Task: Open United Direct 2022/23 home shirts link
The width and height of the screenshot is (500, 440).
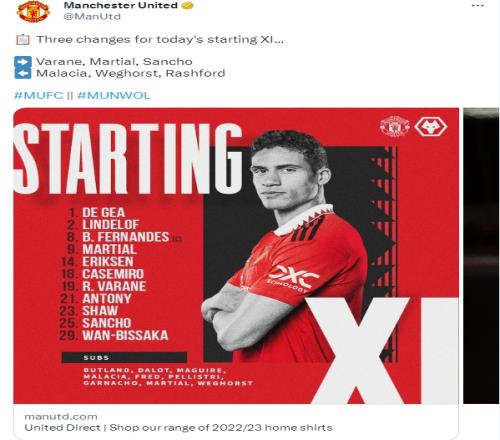Action: [x=179, y=428]
